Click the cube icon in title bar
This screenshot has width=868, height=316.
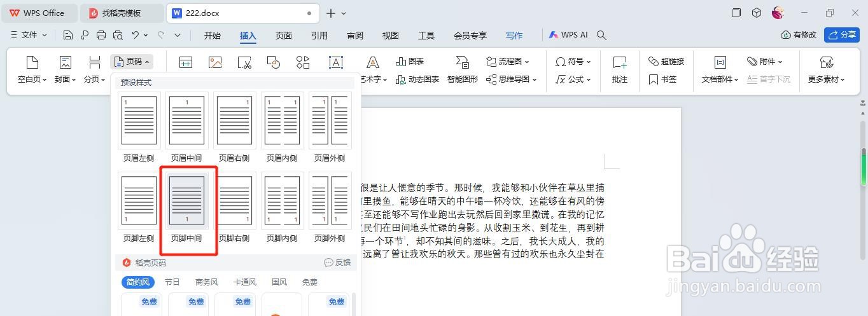pyautogui.click(x=757, y=13)
